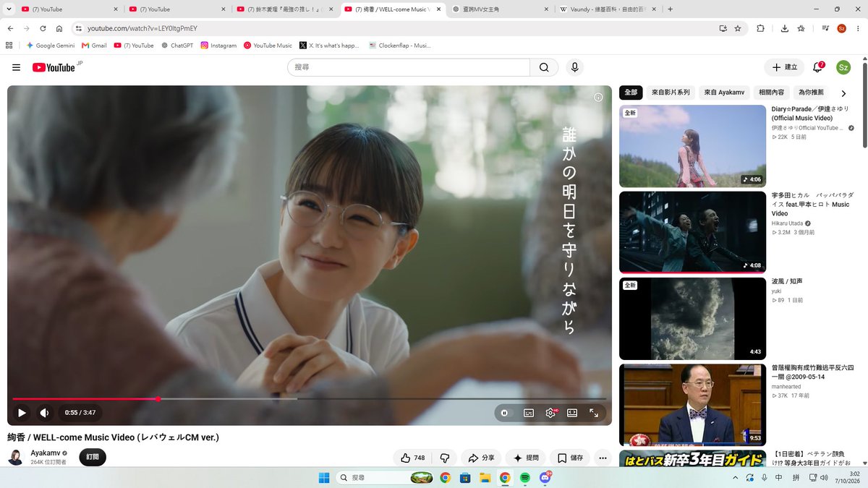
Task: Open the 建立 create menu
Action: pyautogui.click(x=784, y=67)
